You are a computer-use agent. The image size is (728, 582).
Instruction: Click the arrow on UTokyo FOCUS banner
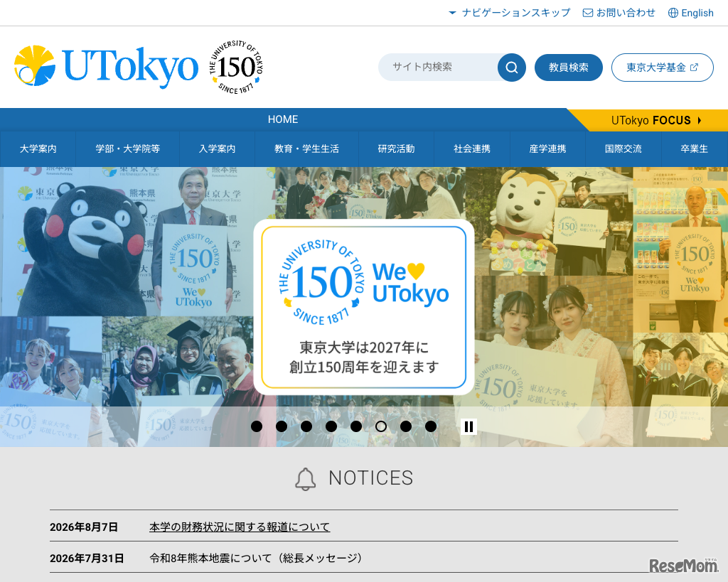click(x=700, y=121)
